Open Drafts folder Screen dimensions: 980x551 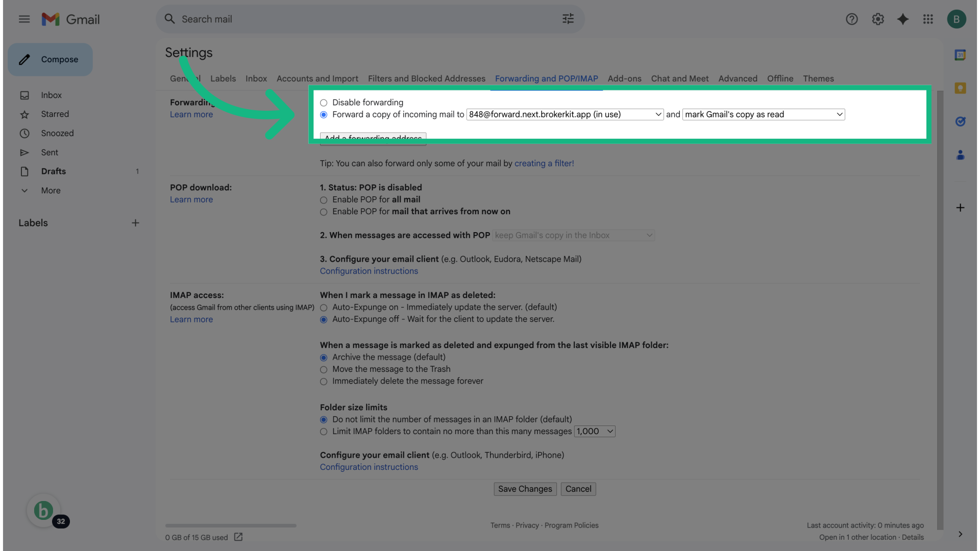pos(54,171)
